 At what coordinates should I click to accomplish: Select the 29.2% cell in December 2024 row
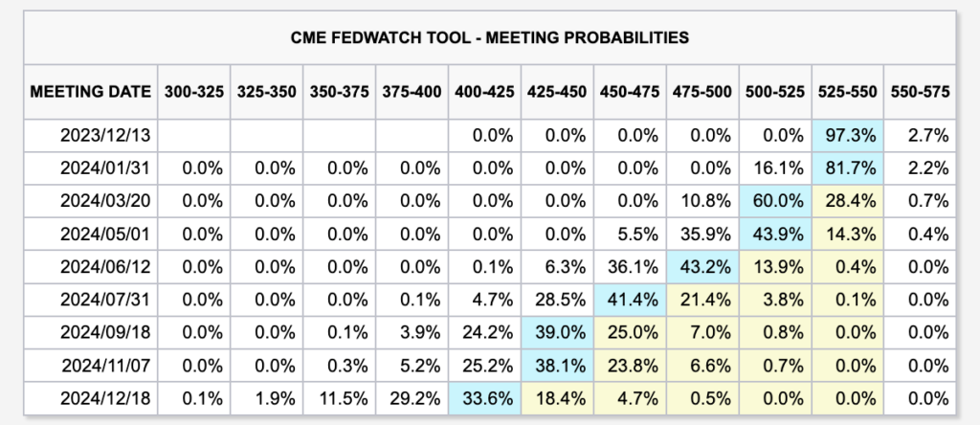pyautogui.click(x=412, y=399)
